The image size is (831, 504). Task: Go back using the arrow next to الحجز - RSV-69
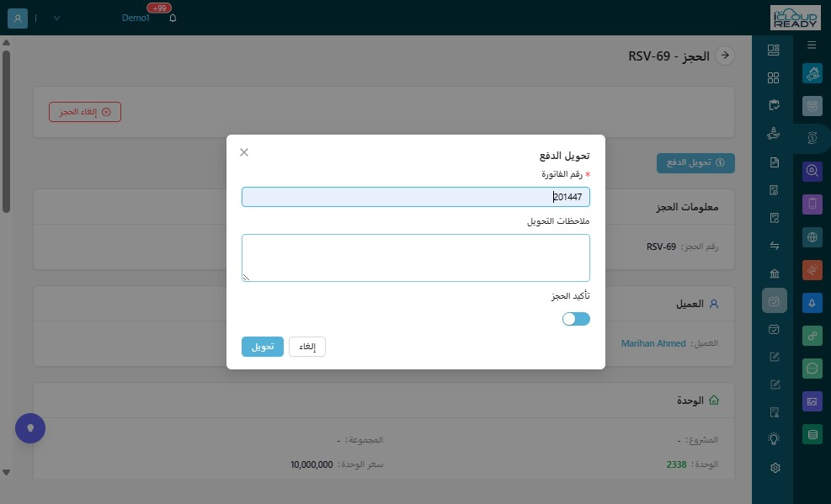(725, 55)
